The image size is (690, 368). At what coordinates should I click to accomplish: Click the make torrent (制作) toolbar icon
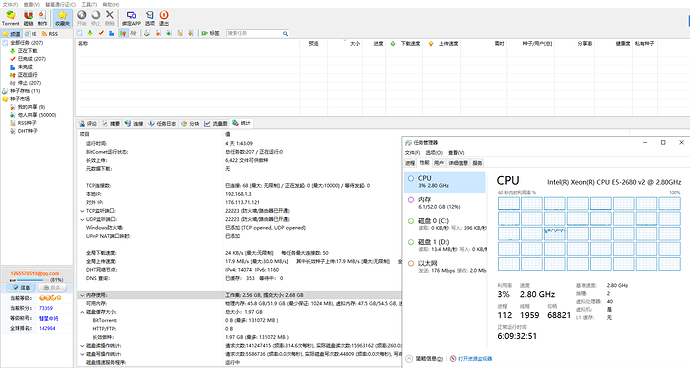pyautogui.click(x=42, y=18)
